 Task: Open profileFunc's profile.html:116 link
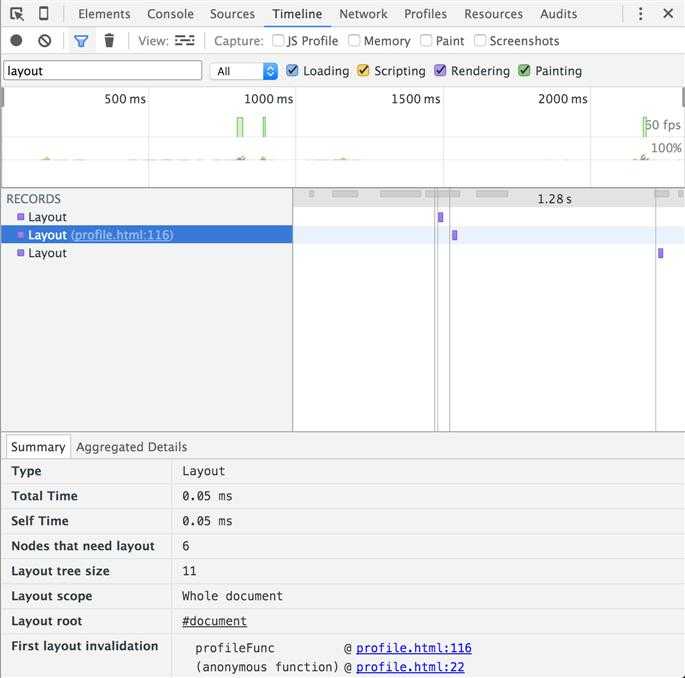click(x=414, y=648)
